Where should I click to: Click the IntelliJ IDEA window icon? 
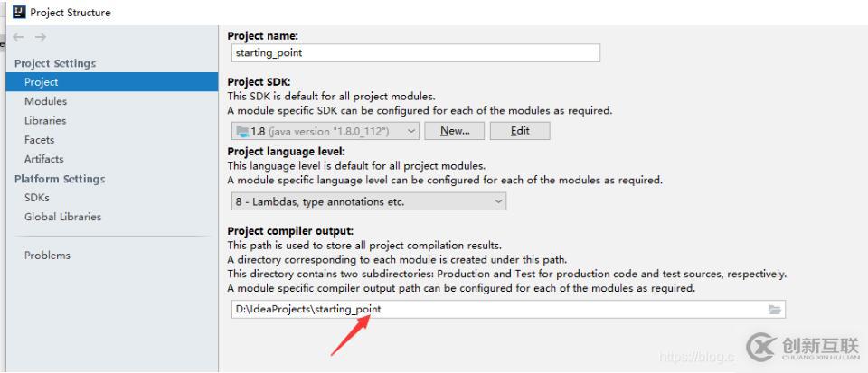tap(19, 12)
